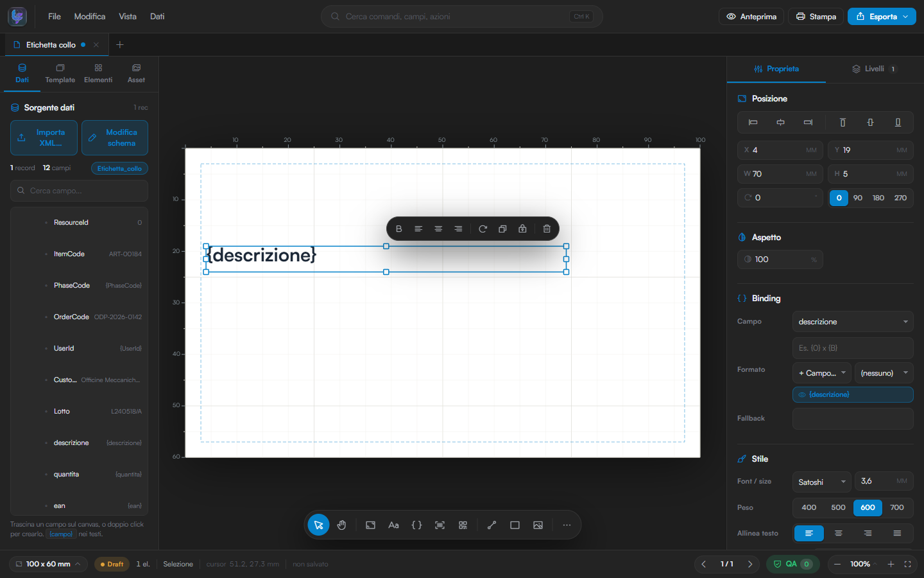
Task: Open the Campo binding dropdown
Action: (853, 322)
